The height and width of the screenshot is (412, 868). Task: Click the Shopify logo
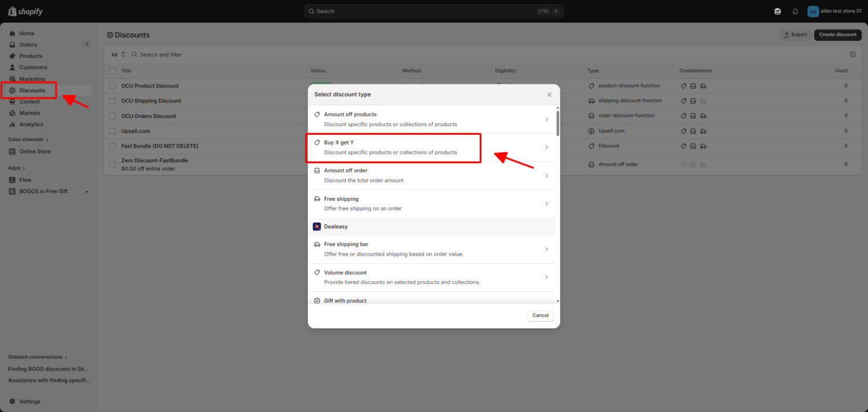click(x=25, y=12)
